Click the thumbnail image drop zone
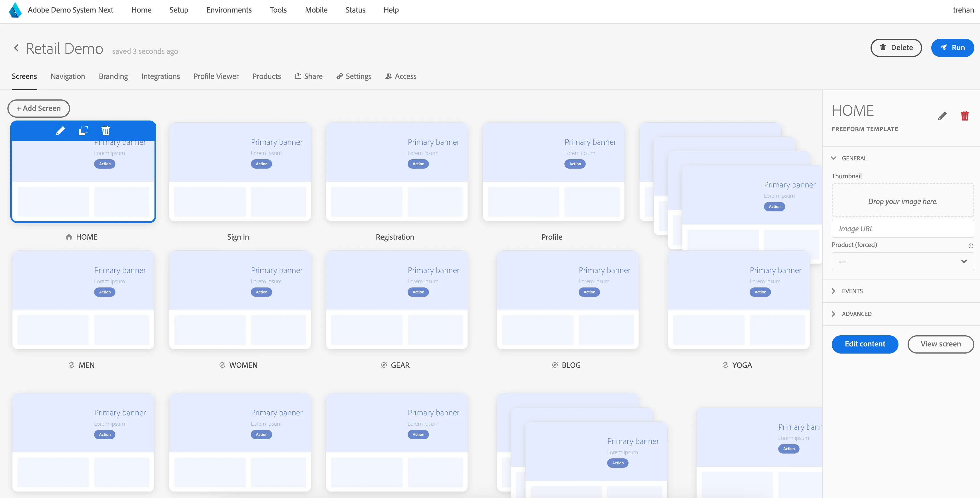 pyautogui.click(x=902, y=200)
